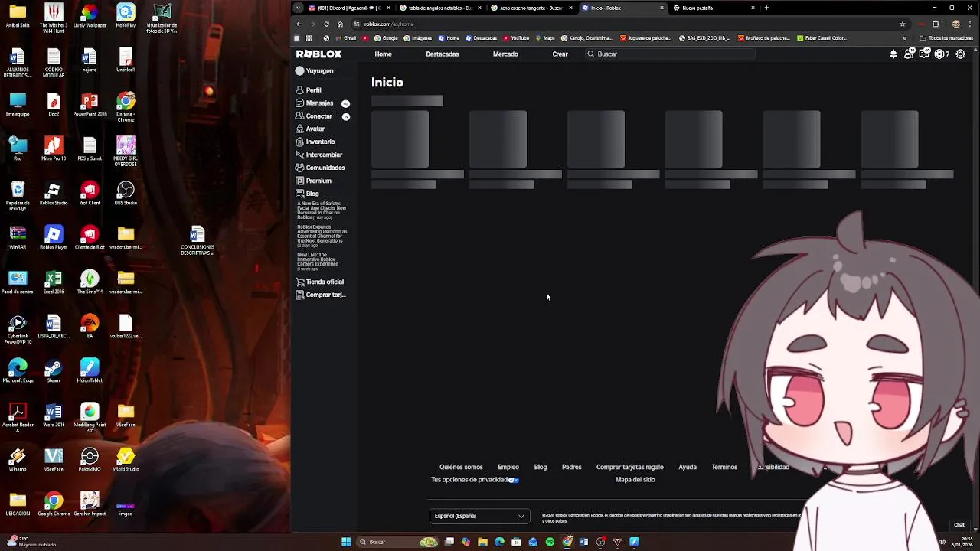Open Avatar in the Roblox sidebar
The image size is (980, 551).
pyautogui.click(x=310, y=129)
